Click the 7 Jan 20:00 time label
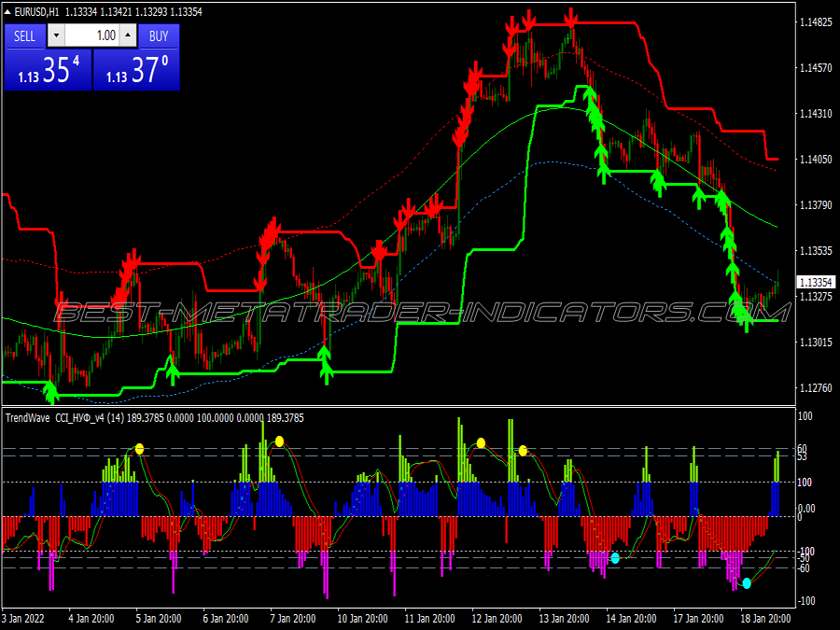The width and height of the screenshot is (840, 630). 292,618
